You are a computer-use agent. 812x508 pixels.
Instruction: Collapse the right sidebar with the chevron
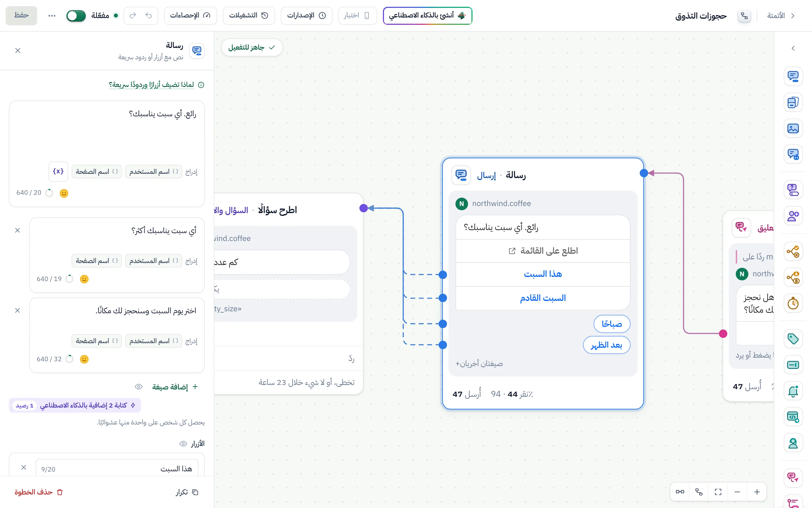click(793, 48)
